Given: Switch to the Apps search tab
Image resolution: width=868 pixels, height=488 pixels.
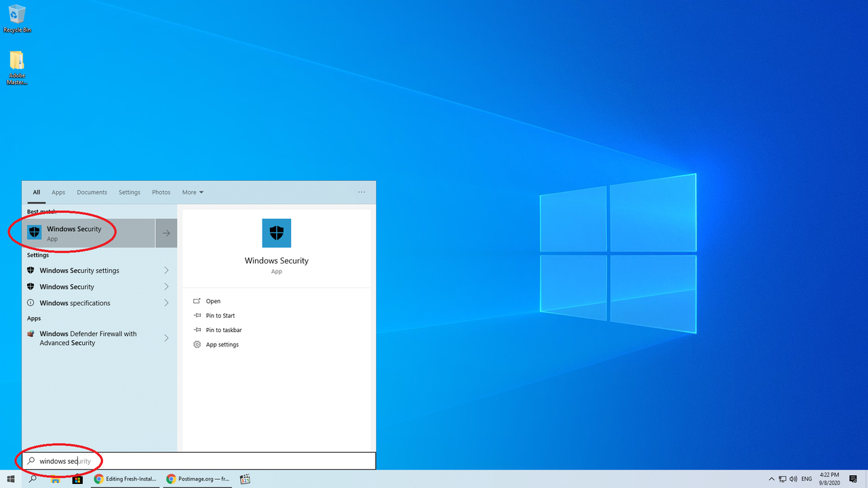Looking at the screenshot, I should [58, 192].
